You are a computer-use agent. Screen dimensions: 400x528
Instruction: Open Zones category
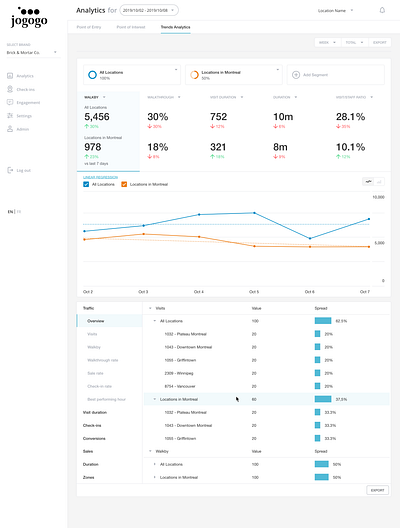coord(89,477)
